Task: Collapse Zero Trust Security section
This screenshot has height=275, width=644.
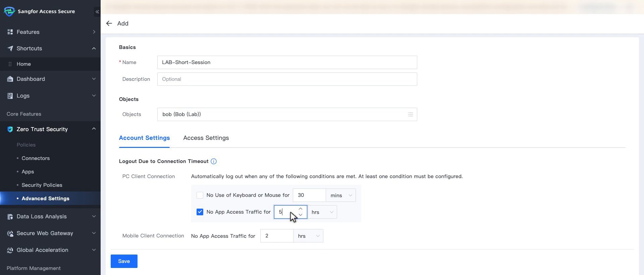Action: (x=94, y=129)
